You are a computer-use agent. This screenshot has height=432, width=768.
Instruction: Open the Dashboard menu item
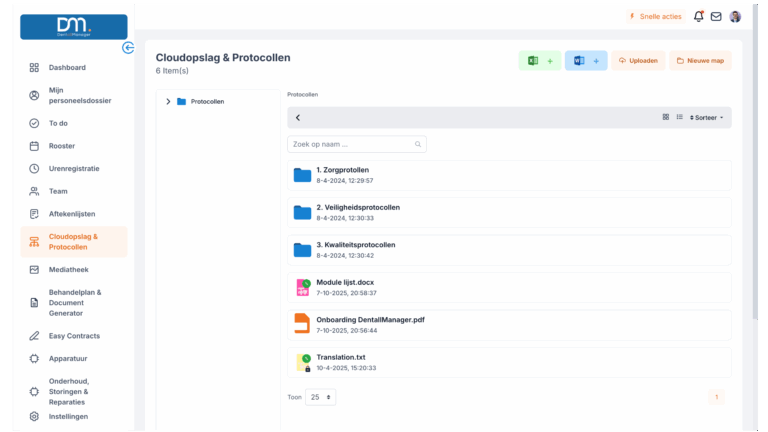pos(67,67)
